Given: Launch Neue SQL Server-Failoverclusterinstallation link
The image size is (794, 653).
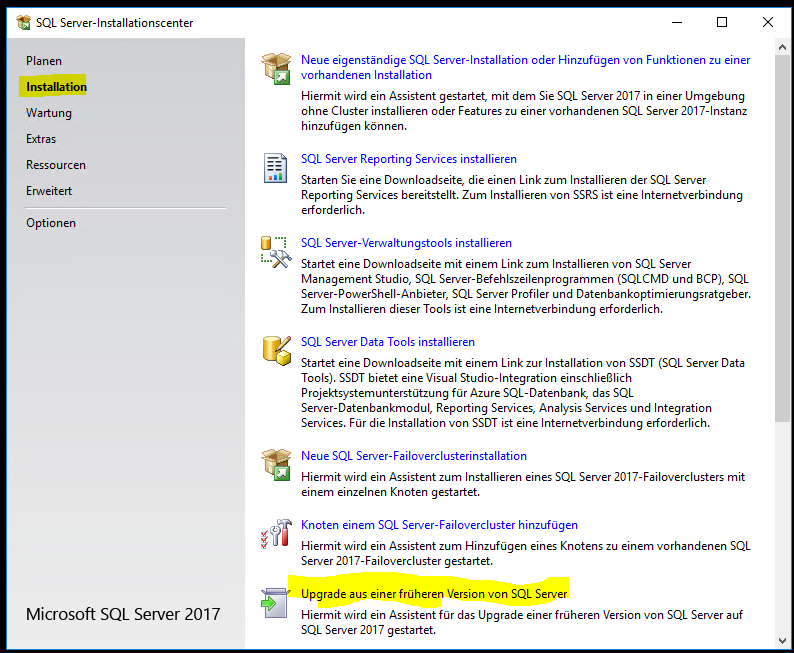Looking at the screenshot, I should click(414, 456).
